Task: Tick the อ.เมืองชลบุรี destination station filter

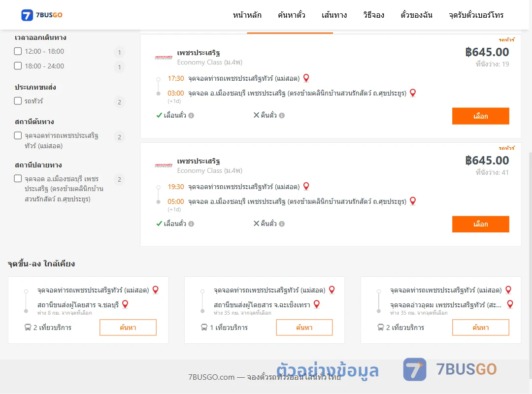Action: [18, 178]
